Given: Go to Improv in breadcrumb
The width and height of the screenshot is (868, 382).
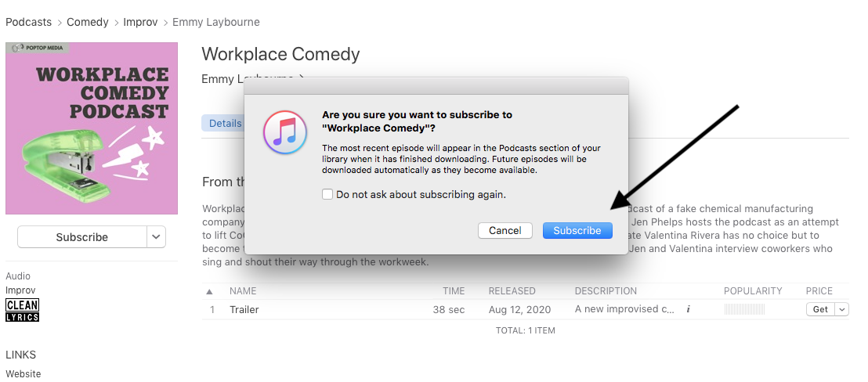Looking at the screenshot, I should 140,22.
